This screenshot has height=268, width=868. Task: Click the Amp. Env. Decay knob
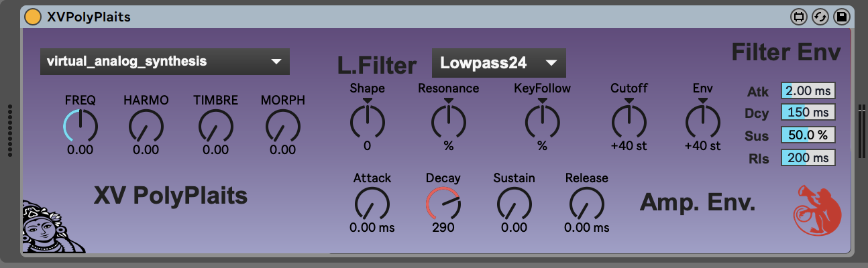point(443,203)
